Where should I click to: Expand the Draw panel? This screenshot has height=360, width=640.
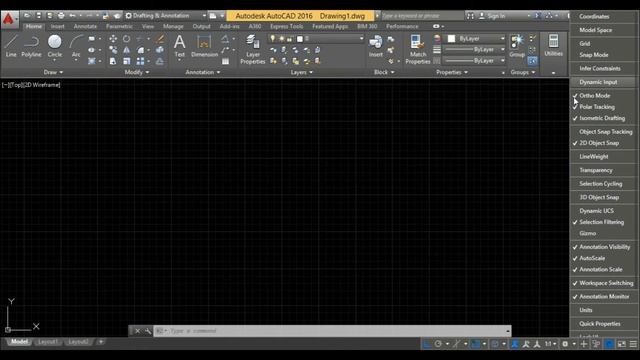pyautogui.click(x=53, y=72)
